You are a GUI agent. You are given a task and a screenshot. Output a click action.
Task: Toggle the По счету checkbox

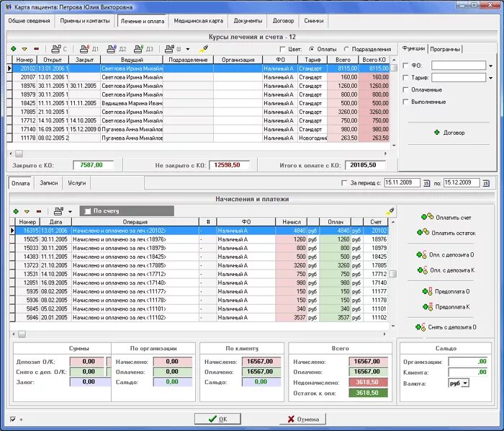[87, 211]
